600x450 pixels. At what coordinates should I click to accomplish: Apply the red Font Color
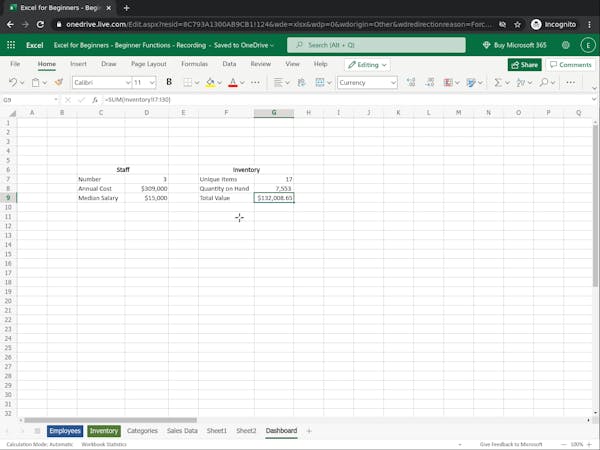coord(233,82)
